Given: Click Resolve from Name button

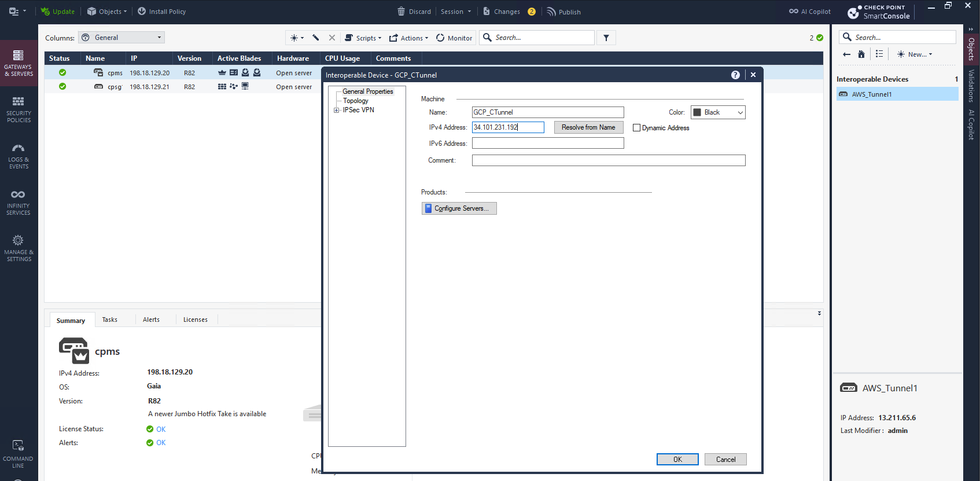Looking at the screenshot, I should [588, 127].
